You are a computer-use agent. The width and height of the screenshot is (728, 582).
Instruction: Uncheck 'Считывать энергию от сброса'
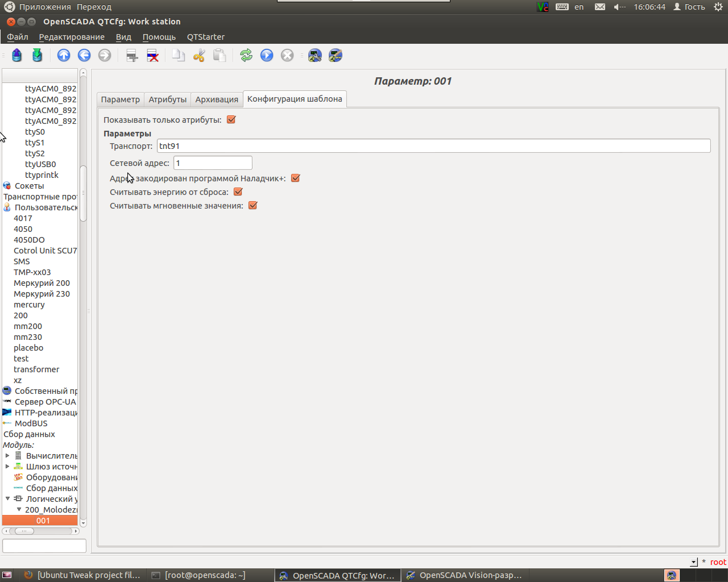[238, 192]
